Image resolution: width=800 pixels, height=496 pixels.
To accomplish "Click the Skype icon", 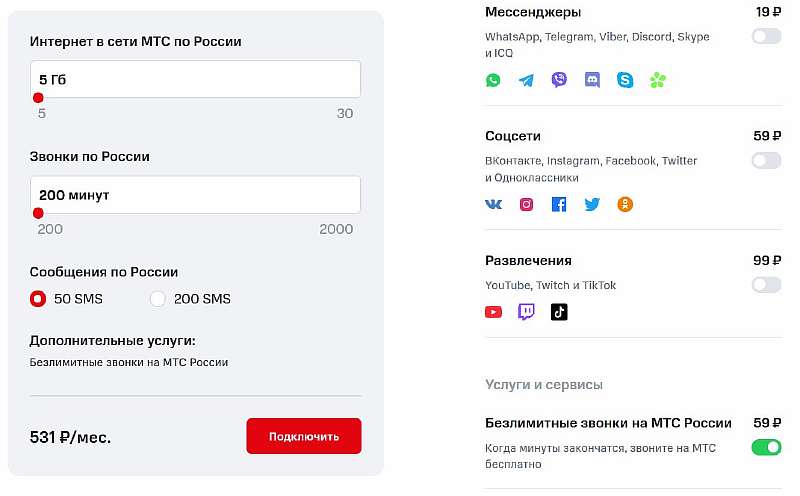I will click(x=625, y=80).
